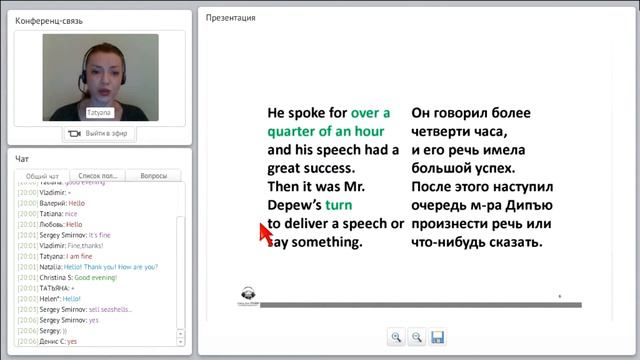Save the presentation with floppy disk icon
This screenshot has width=640, height=360.
(437, 337)
